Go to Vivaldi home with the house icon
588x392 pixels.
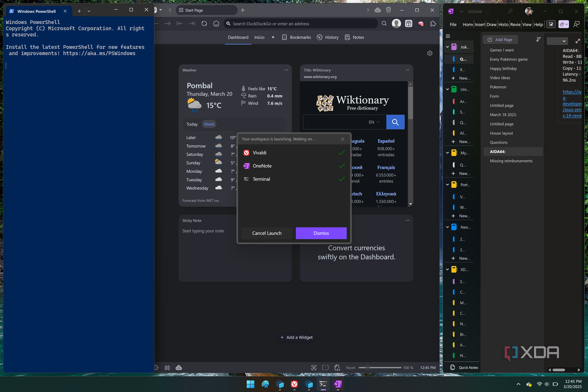pyautogui.click(x=216, y=24)
